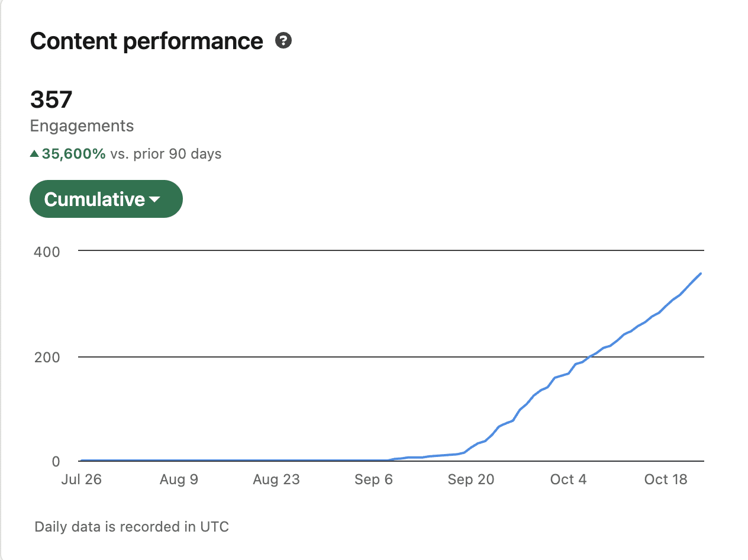The width and height of the screenshot is (748, 560).
Task: Click the Aug 9 x-axis label
Action: (179, 479)
